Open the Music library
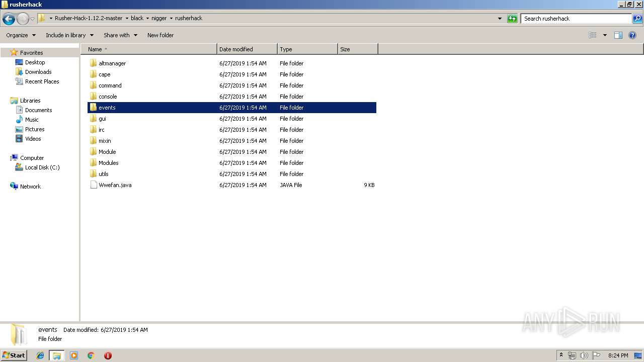 (x=32, y=120)
